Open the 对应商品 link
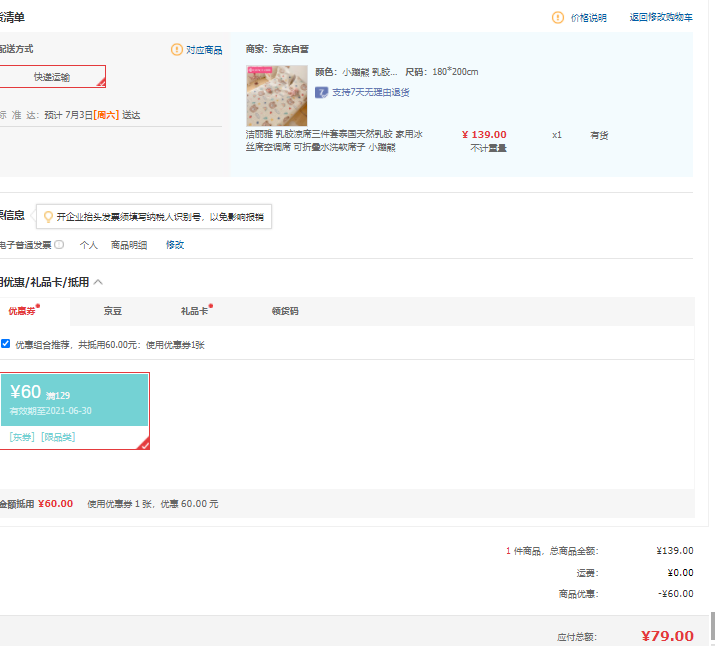The image size is (715, 646). 204,50
